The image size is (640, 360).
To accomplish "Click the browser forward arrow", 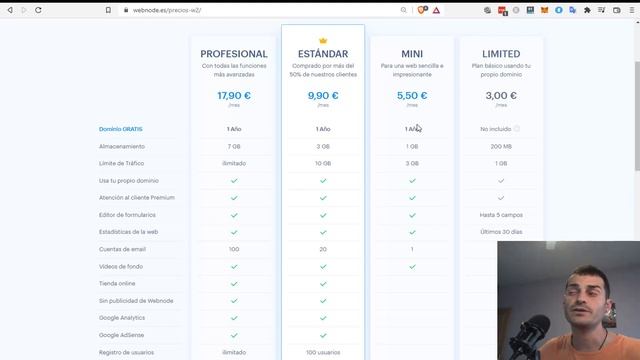I will [x=24, y=10].
